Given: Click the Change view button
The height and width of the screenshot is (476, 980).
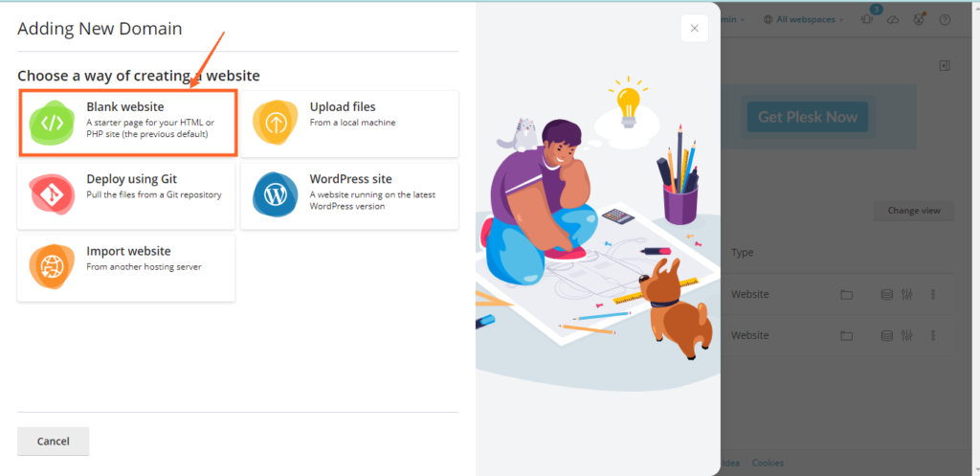Looking at the screenshot, I should (x=914, y=210).
